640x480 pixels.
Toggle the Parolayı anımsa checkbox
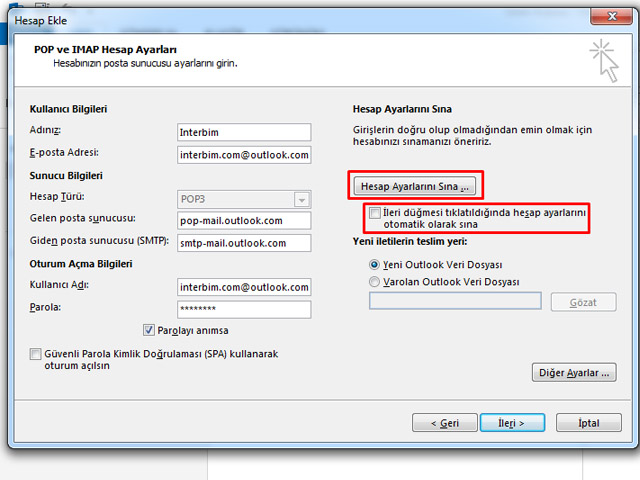click(150, 330)
